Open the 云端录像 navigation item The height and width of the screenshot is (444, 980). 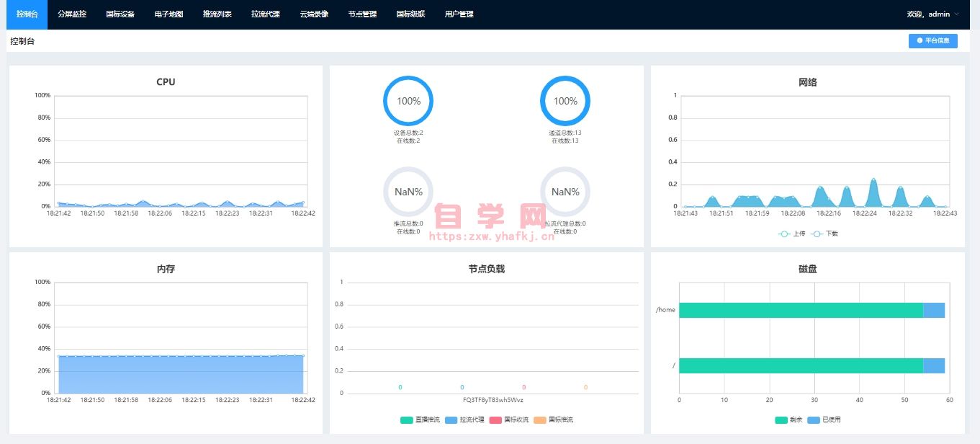314,14
